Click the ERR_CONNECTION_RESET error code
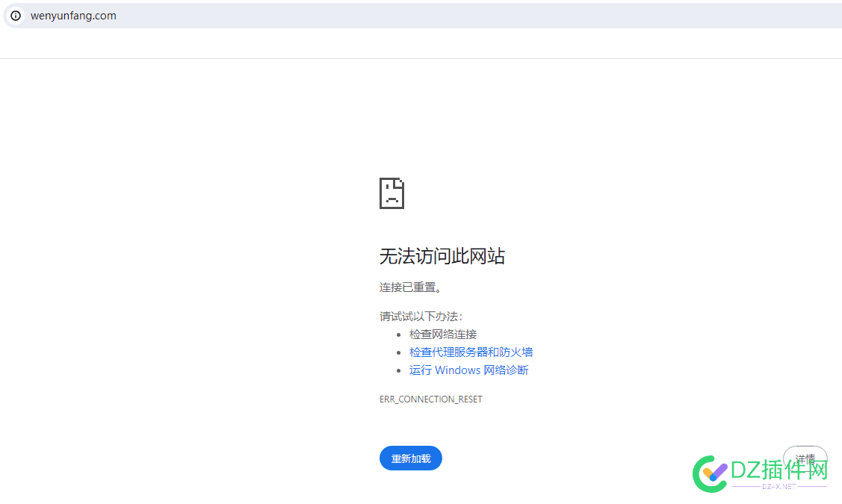This screenshot has width=842, height=504. point(430,399)
